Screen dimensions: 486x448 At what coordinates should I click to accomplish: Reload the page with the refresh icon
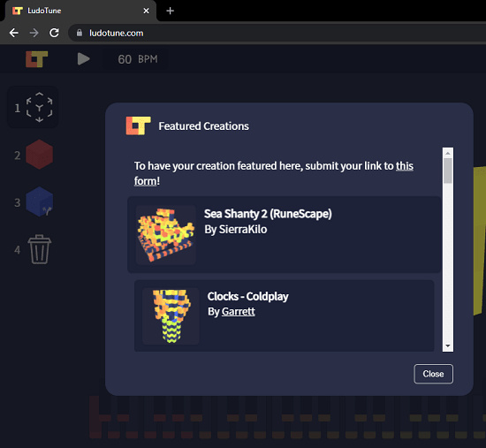tap(55, 33)
